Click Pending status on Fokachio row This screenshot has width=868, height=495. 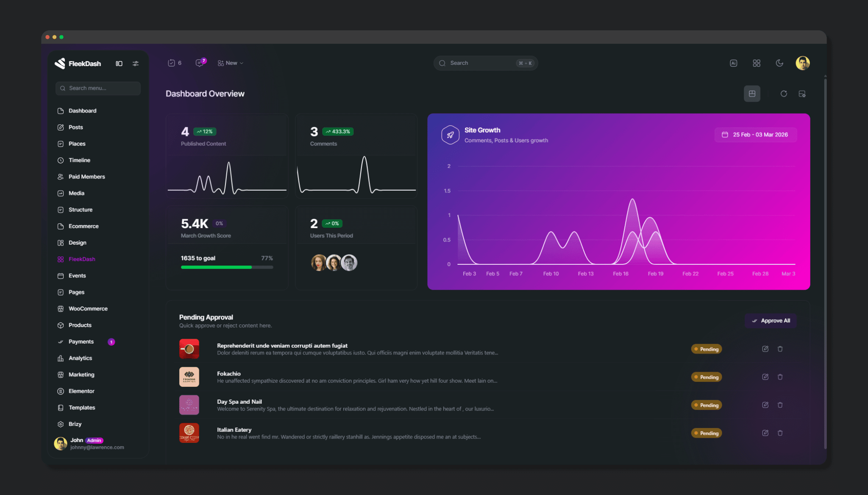pyautogui.click(x=707, y=377)
